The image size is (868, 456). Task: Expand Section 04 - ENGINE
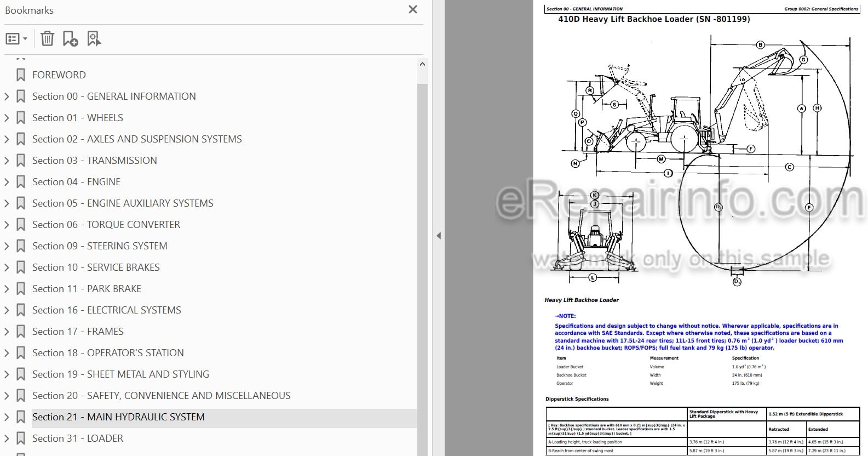pos(7,182)
